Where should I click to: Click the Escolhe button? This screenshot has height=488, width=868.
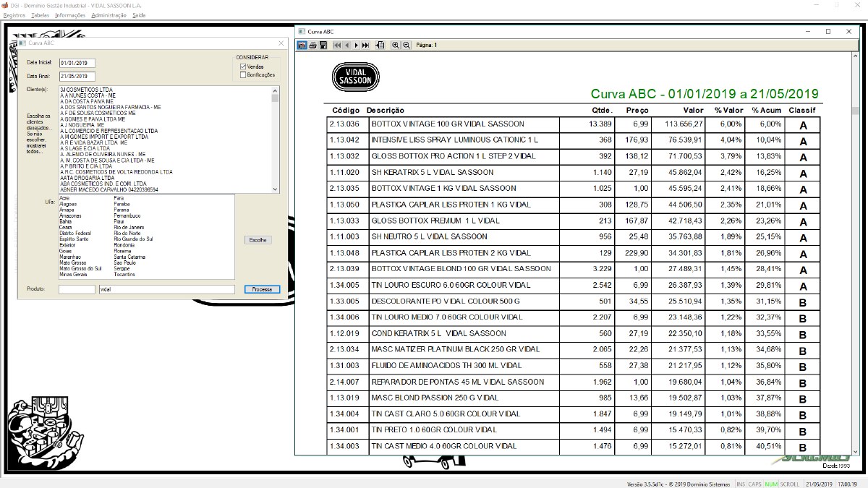click(x=258, y=239)
